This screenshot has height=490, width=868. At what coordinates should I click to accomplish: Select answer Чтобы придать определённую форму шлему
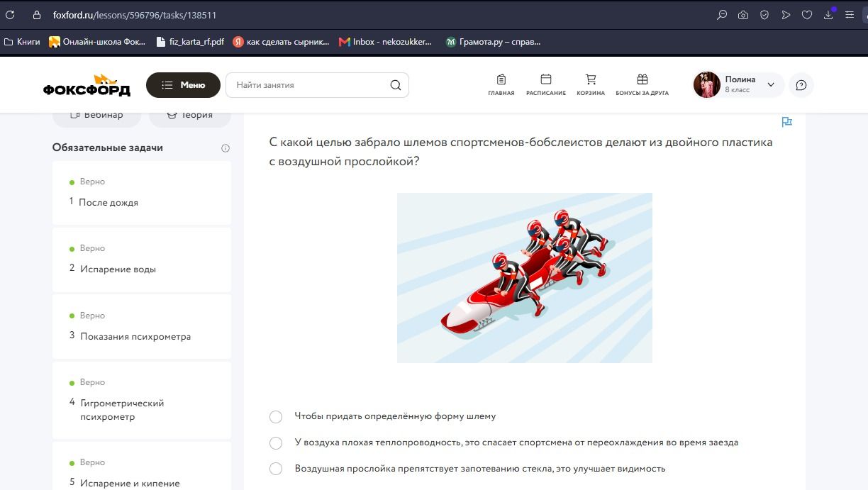(x=276, y=417)
